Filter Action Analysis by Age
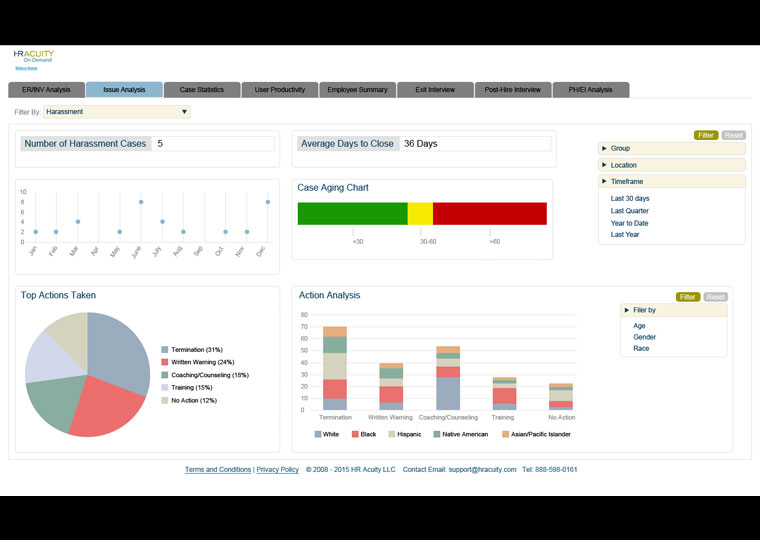Screen dimensions: 760x540 [x=639, y=326]
